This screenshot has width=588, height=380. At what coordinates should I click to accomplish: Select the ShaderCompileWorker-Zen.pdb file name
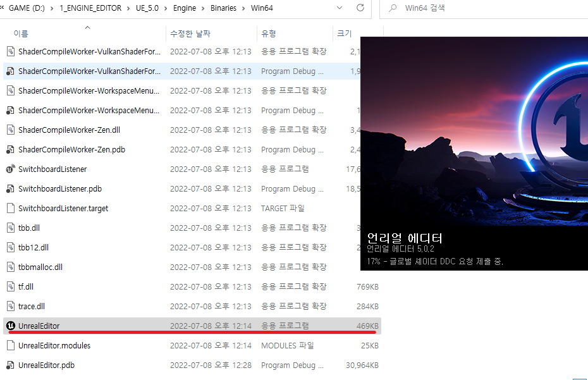[71, 150]
